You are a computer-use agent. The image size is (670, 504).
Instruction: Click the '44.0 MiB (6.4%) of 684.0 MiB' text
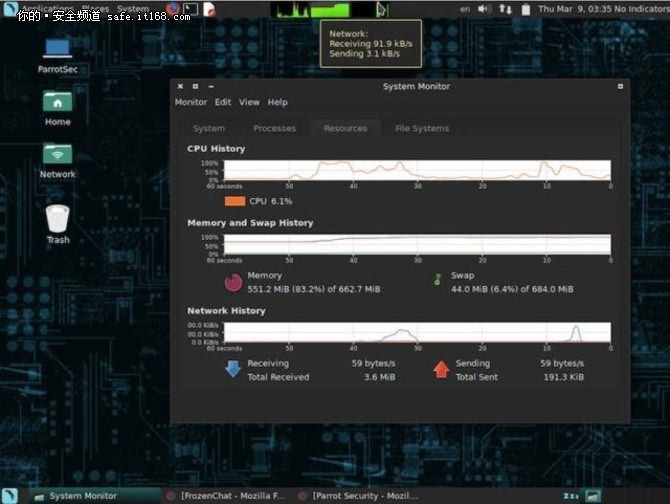[x=512, y=289]
